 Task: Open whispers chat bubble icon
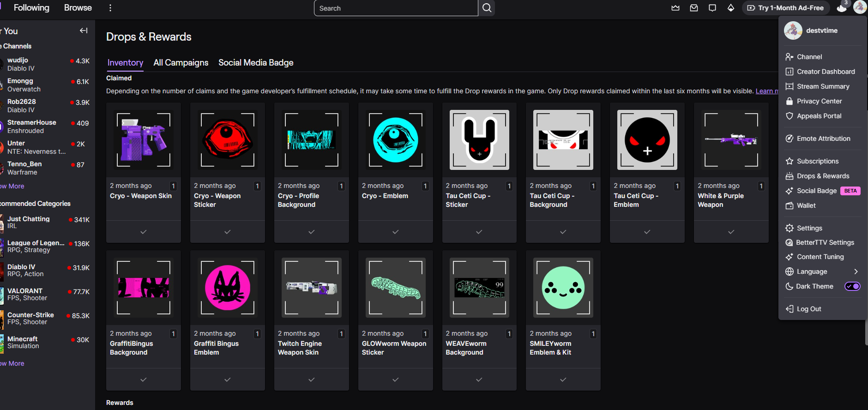712,8
